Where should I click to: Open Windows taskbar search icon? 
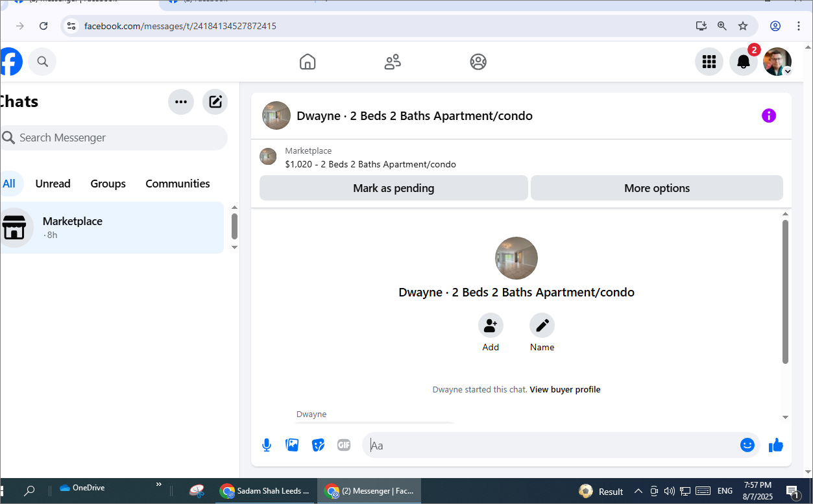click(x=29, y=491)
